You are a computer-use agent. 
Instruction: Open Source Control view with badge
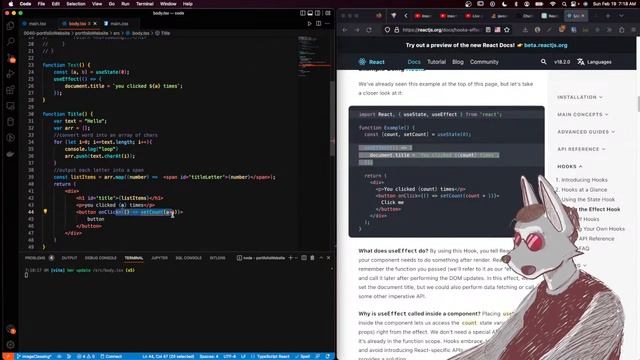point(11,58)
